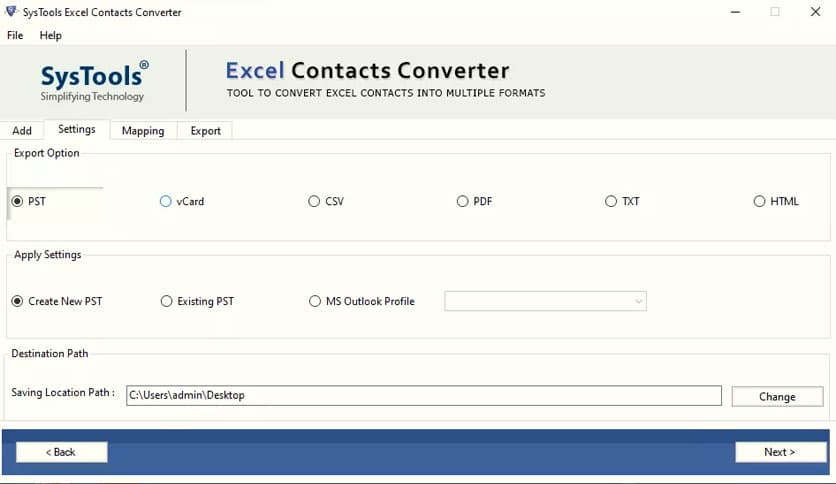Minimize the converter window
Screen dimensions: 836x484
coord(735,12)
